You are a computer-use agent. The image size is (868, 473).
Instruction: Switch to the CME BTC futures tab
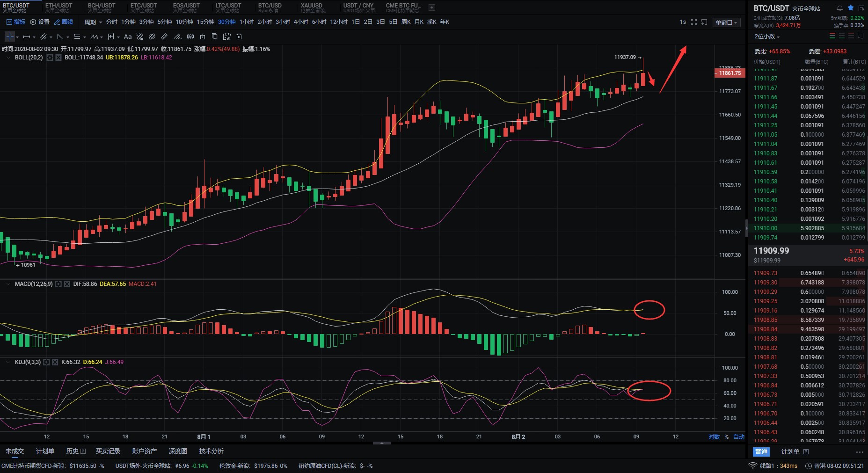(x=403, y=7)
